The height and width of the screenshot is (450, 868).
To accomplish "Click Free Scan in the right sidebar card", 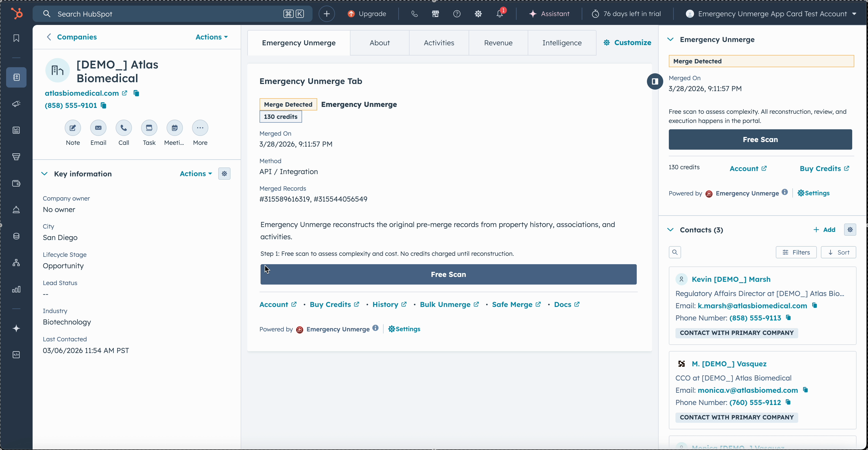I will pyautogui.click(x=760, y=139).
